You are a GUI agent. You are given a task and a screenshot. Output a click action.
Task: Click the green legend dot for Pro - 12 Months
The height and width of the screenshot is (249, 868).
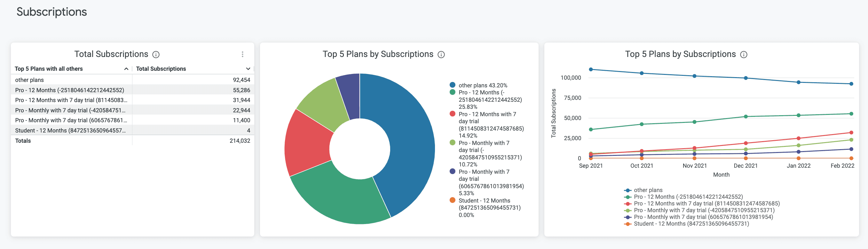click(x=452, y=92)
